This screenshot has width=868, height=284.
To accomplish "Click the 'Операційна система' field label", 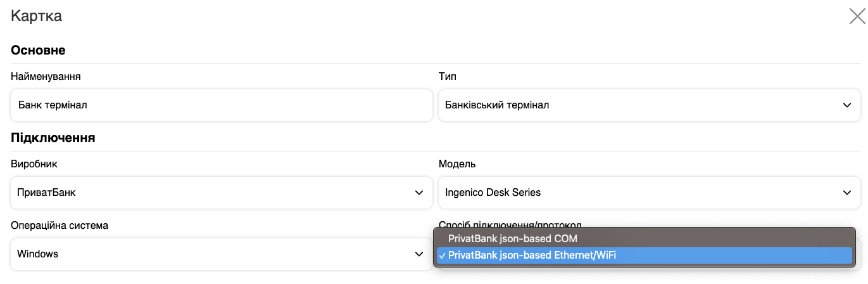I will pyautogui.click(x=60, y=225).
